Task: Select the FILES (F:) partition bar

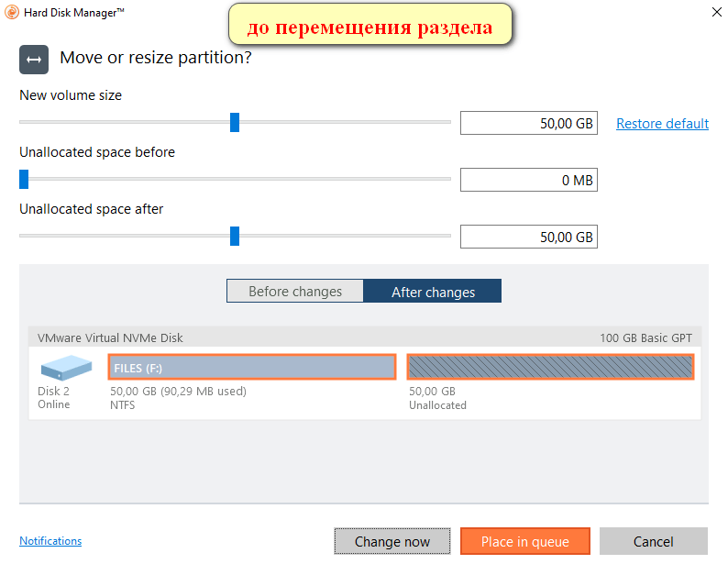Action: tap(252, 368)
